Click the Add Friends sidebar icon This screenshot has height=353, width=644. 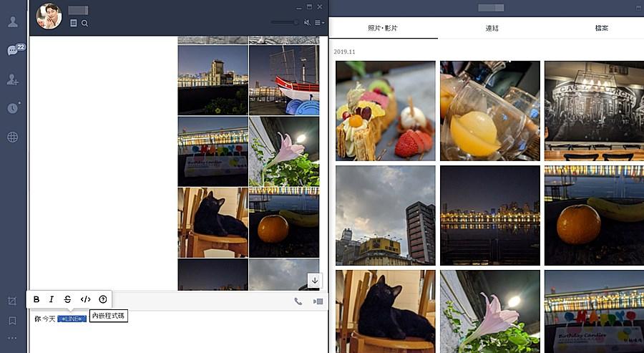pos(13,79)
